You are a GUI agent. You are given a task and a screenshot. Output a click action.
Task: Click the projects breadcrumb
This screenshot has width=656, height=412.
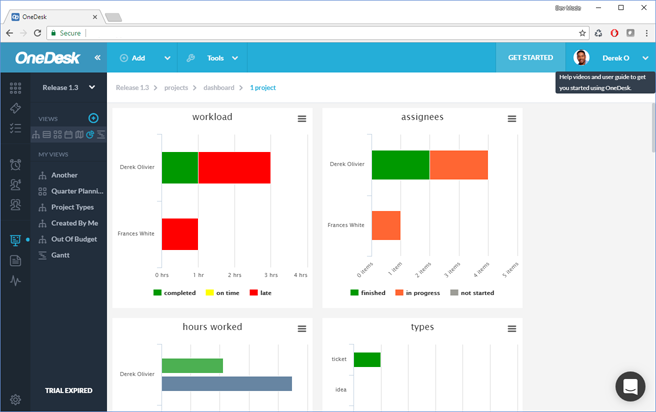click(176, 87)
